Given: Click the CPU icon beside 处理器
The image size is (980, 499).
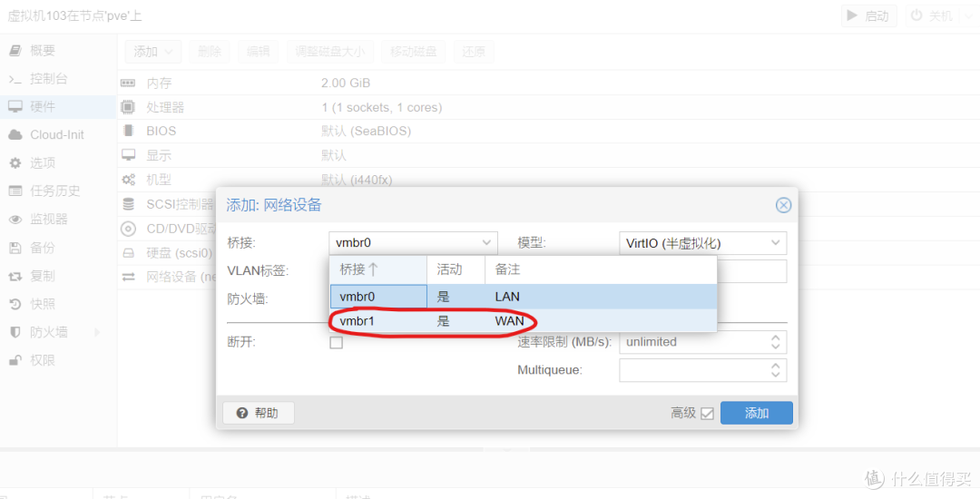Looking at the screenshot, I should [x=128, y=107].
